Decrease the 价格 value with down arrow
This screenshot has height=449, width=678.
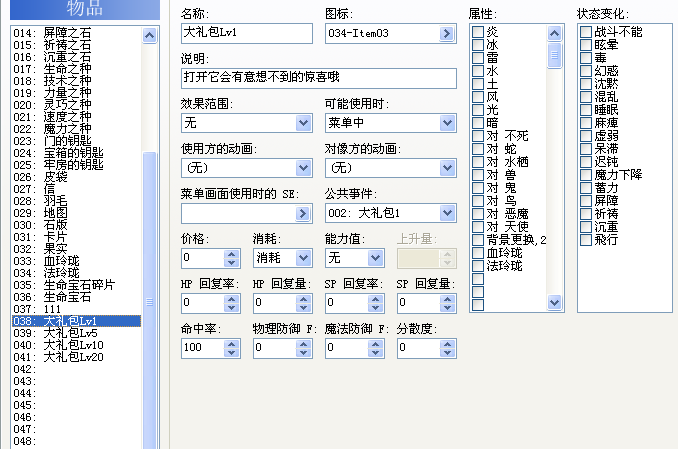232,263
